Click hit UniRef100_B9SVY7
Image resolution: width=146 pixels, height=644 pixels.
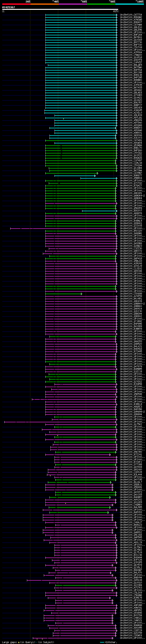coord(131,211)
